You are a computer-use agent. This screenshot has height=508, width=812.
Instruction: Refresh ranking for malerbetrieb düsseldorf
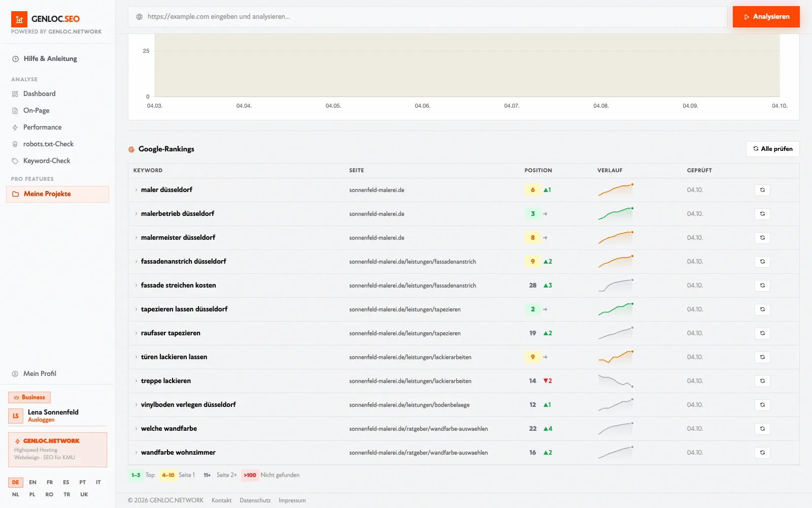point(762,214)
